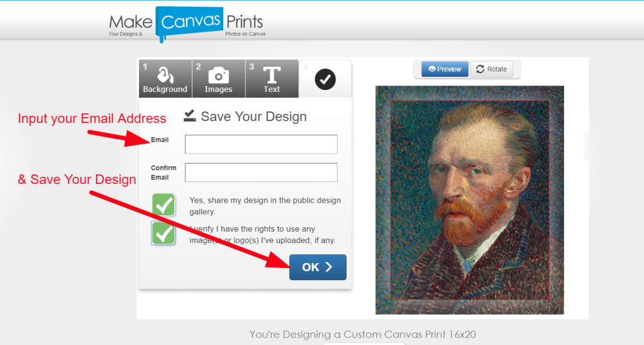This screenshot has width=644, height=345.
Task: Click the eye icon on Preview
Action: click(431, 69)
